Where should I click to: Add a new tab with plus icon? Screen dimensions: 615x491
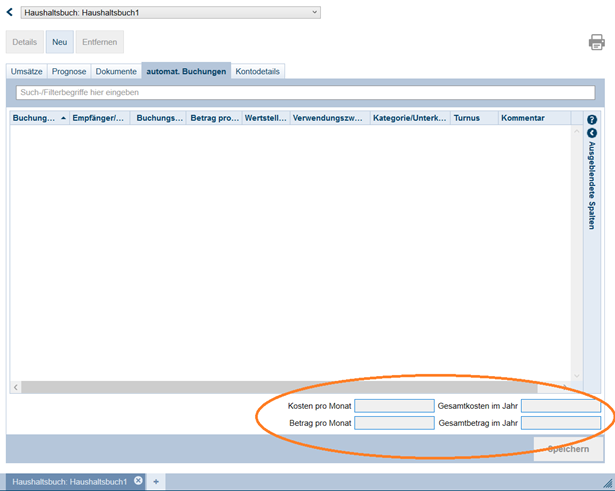point(156,482)
